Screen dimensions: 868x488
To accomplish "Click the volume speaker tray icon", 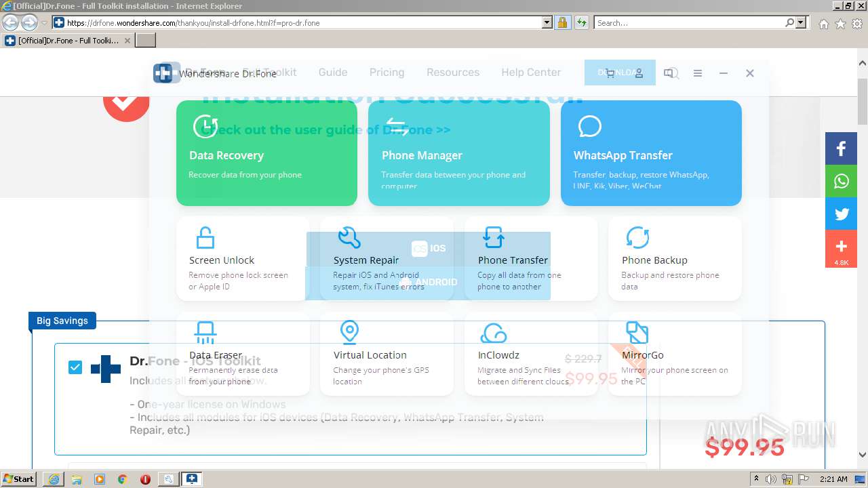I will 771,479.
